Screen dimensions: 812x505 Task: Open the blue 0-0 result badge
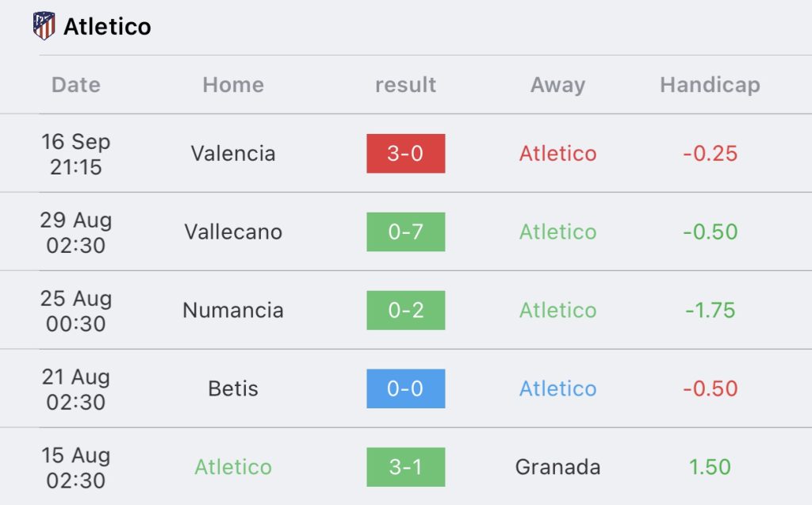click(x=405, y=388)
